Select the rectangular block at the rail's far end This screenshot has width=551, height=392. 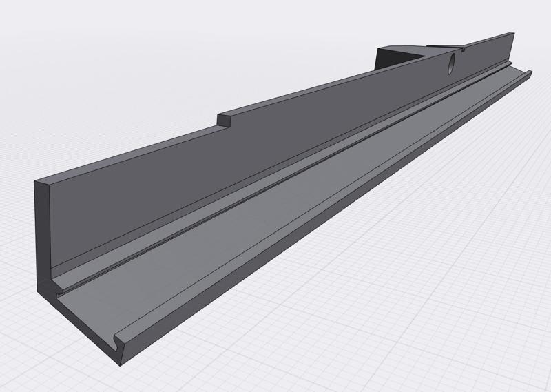pos(402,56)
